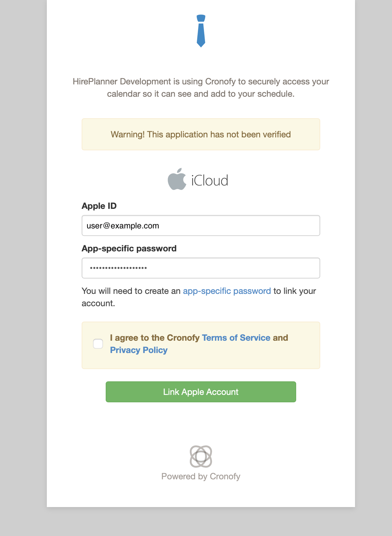Click the App-specific password label
This screenshot has height=536, width=392.
coord(129,249)
